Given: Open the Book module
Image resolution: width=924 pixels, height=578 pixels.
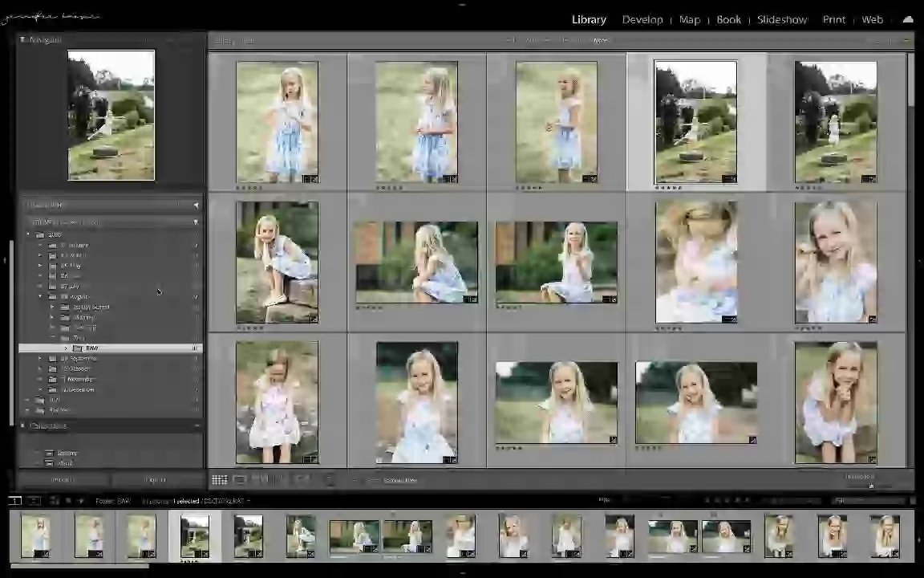Looking at the screenshot, I should 728,19.
